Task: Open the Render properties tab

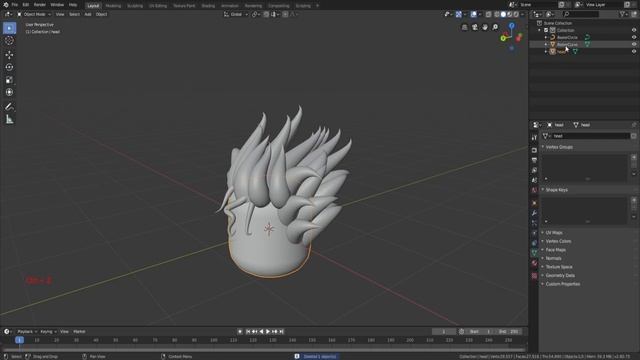Action: click(534, 150)
